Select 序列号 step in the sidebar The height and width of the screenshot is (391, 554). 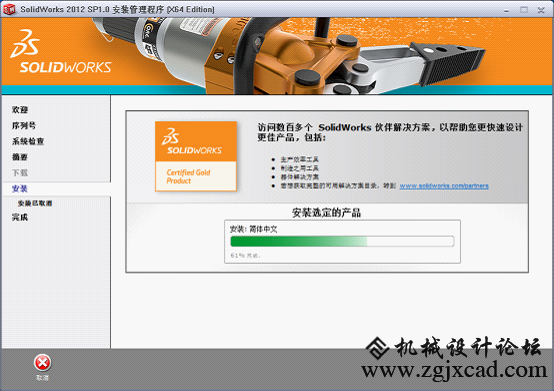point(24,125)
